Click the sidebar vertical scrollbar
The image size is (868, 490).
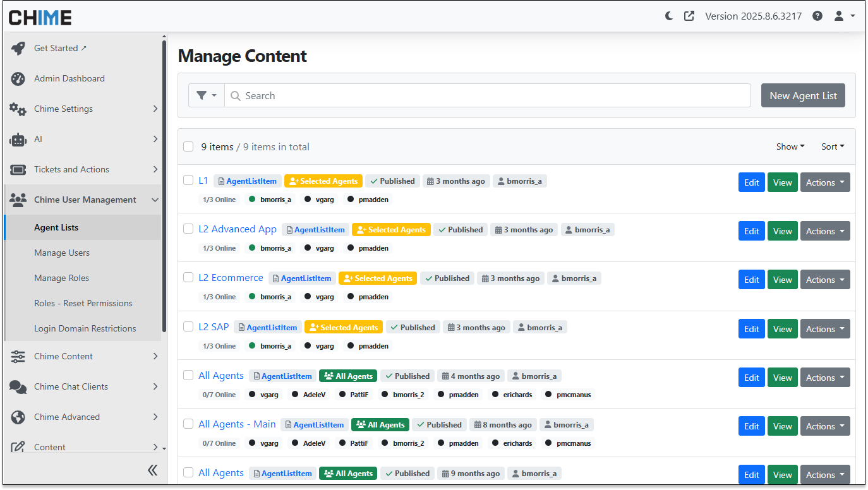point(164,186)
